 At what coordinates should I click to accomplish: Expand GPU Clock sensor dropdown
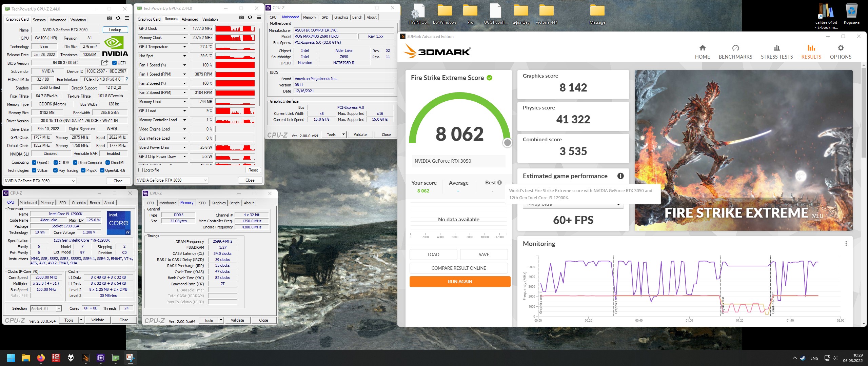(184, 28)
